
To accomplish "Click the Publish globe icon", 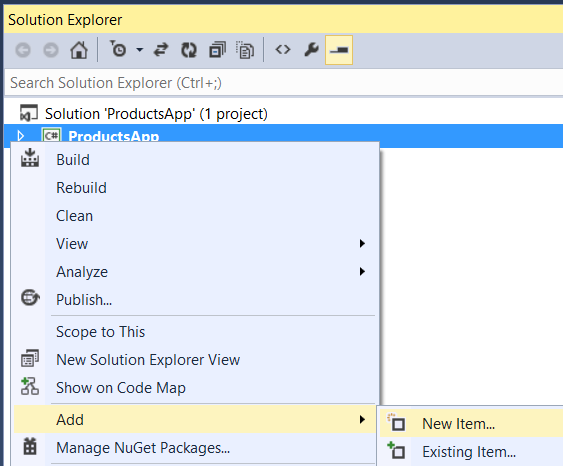I will pyautogui.click(x=30, y=298).
